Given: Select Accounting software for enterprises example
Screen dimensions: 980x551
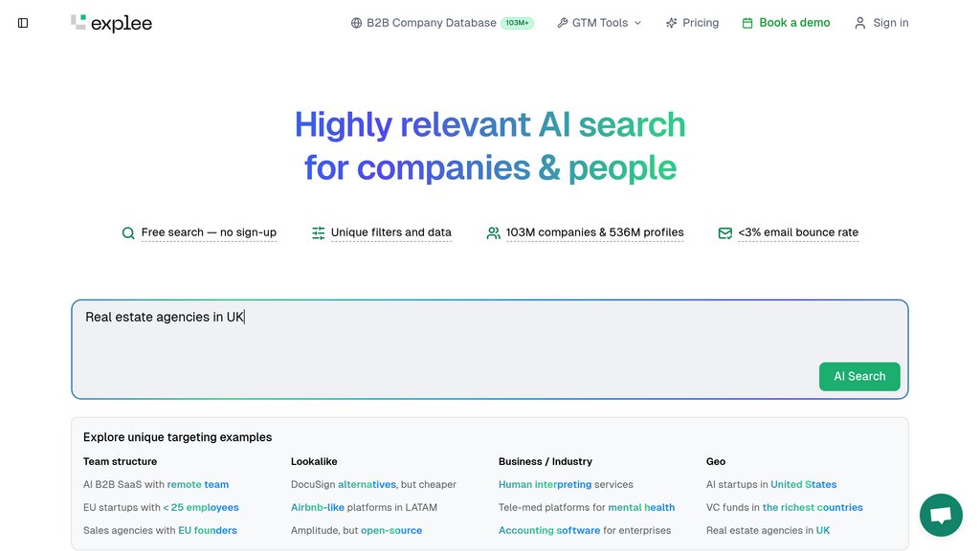Looking at the screenshot, I should [585, 530].
